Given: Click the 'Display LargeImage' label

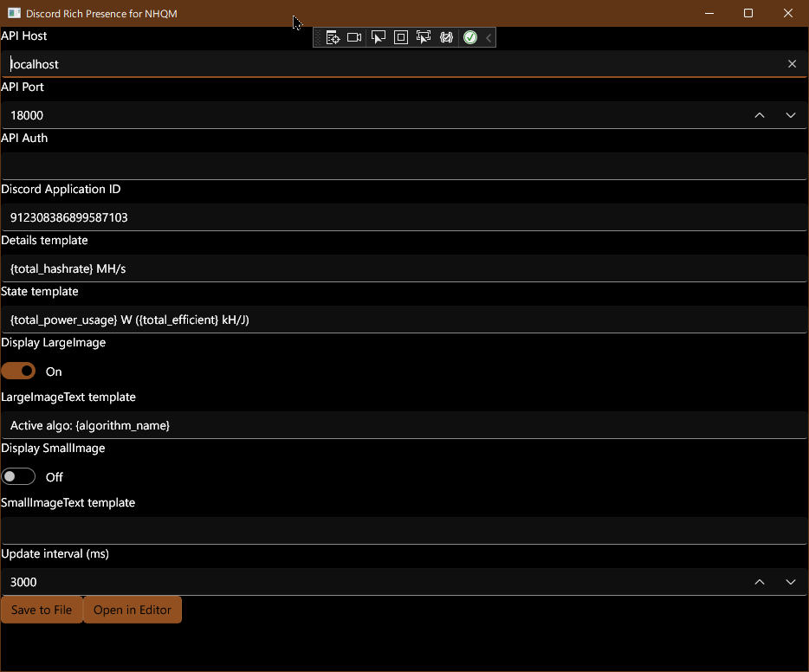Looking at the screenshot, I should point(53,342).
